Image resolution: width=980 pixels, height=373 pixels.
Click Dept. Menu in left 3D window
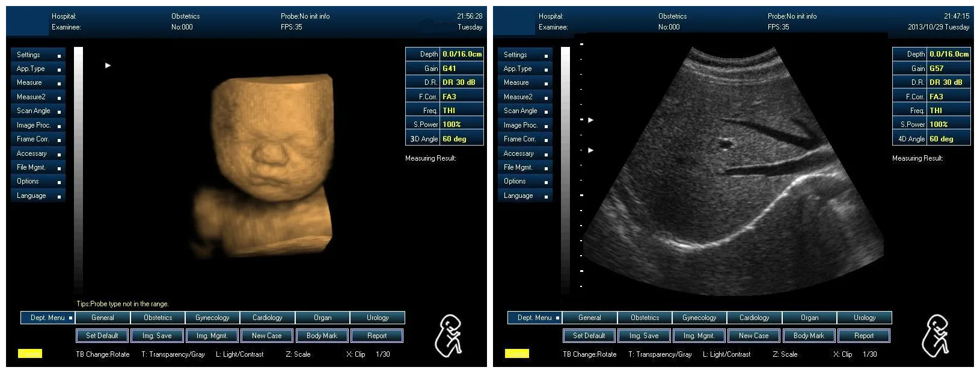point(47,318)
